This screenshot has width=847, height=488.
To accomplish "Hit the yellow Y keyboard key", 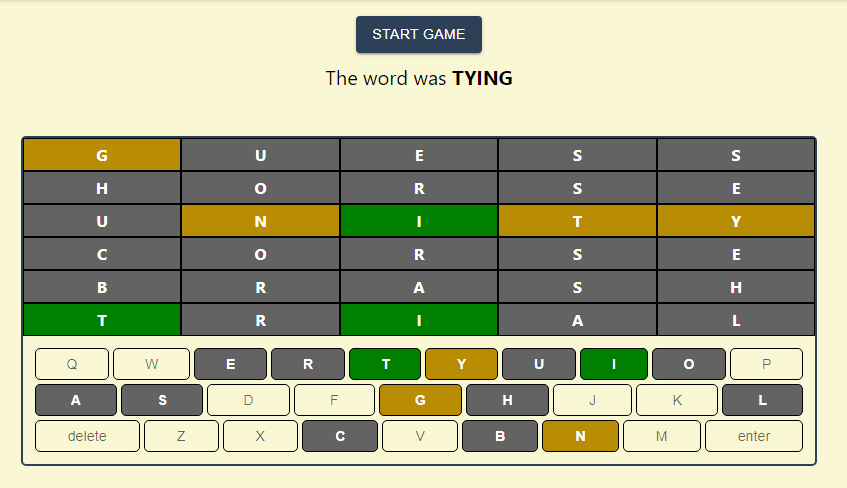I will 461,364.
